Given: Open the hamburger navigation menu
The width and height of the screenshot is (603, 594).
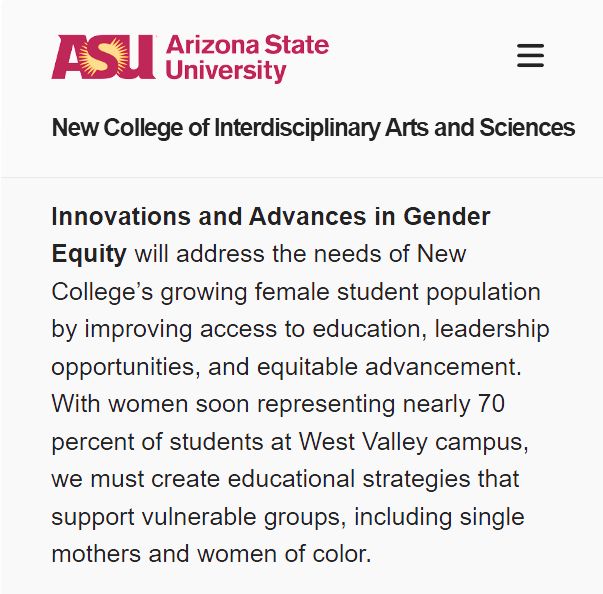Looking at the screenshot, I should point(530,56).
